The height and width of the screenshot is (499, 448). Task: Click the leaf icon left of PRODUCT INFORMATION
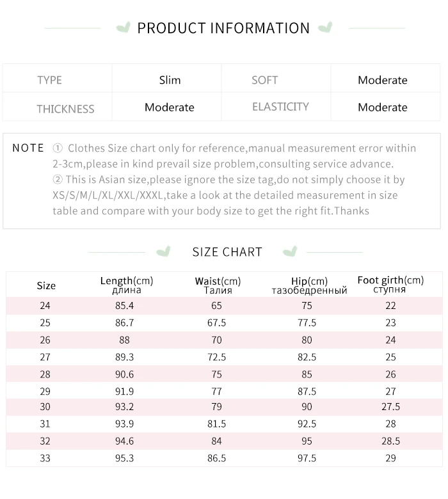coord(124,28)
